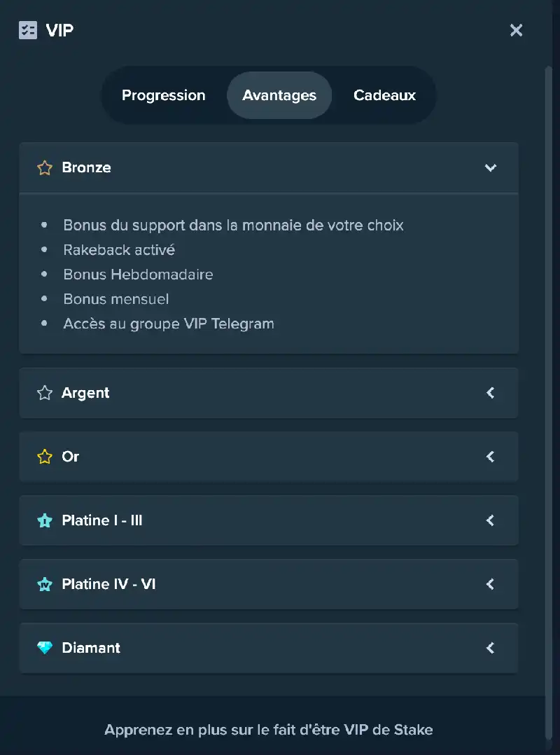Viewport: 560px width, 755px height.
Task: Click the Diamant tier header label
Action: tap(91, 648)
